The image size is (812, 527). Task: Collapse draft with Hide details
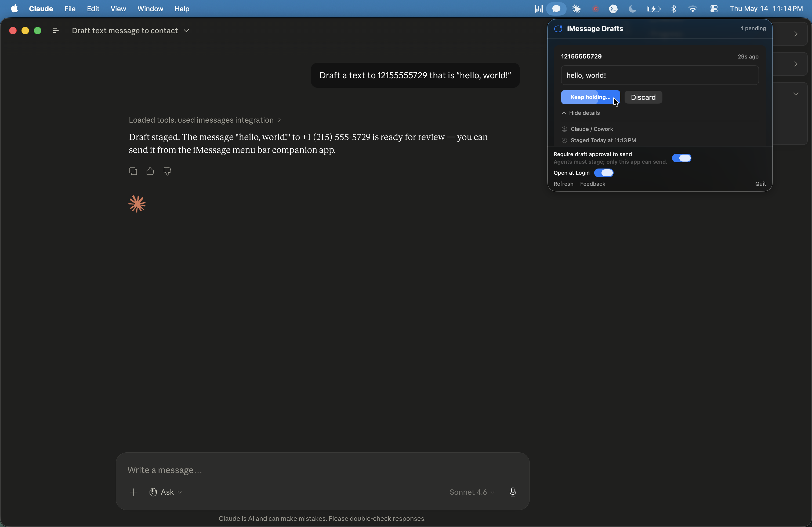pyautogui.click(x=581, y=113)
